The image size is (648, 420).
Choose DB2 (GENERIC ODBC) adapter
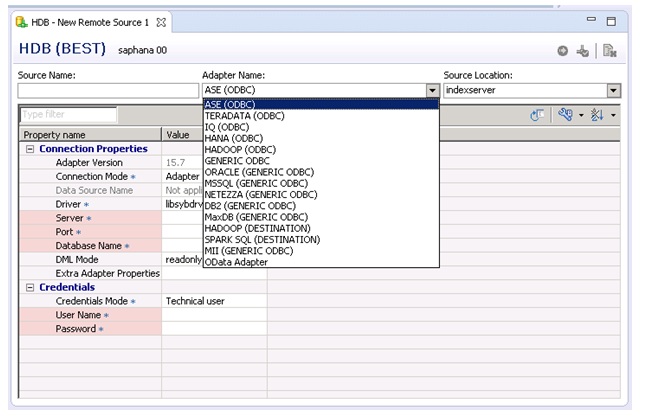coord(321,206)
